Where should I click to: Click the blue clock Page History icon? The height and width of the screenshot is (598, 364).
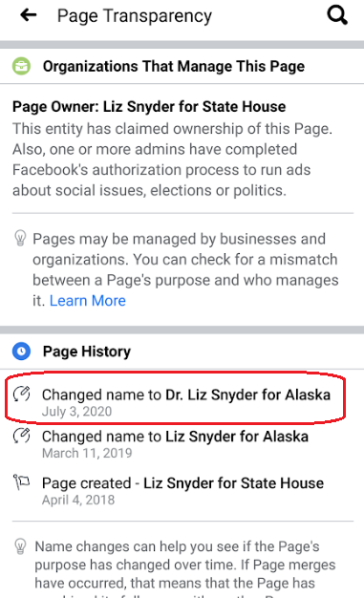coord(21,351)
